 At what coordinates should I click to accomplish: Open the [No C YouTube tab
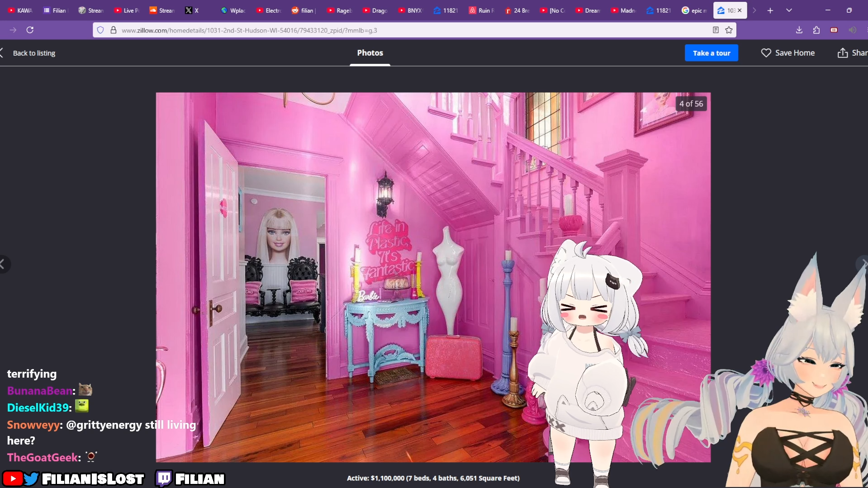pyautogui.click(x=553, y=10)
